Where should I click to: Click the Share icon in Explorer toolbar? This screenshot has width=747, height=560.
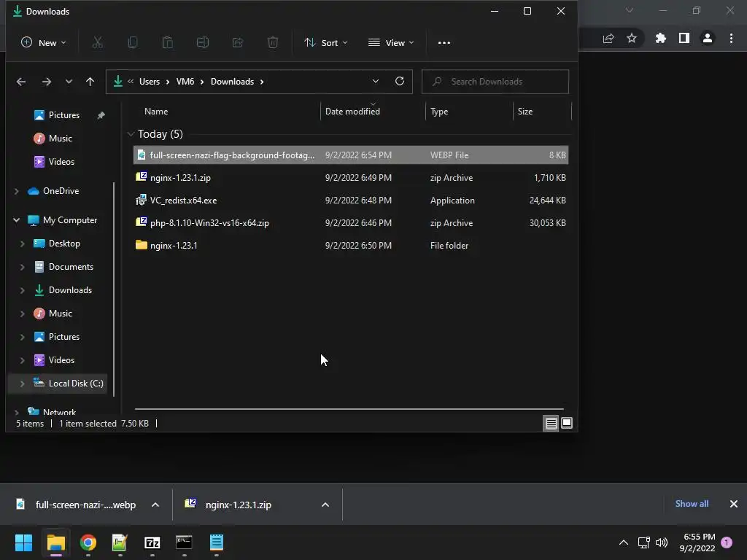[x=238, y=43]
